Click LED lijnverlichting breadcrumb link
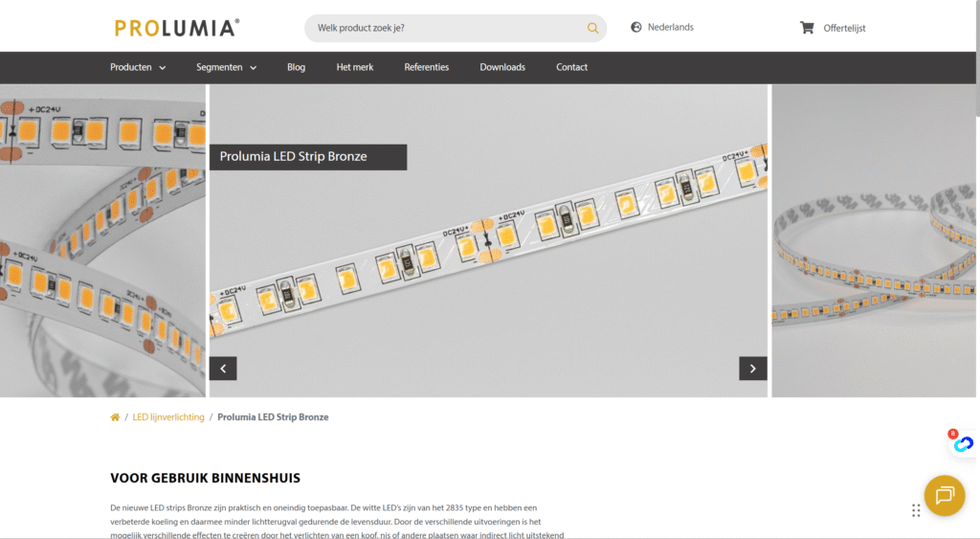The height and width of the screenshot is (539, 980). tap(168, 417)
